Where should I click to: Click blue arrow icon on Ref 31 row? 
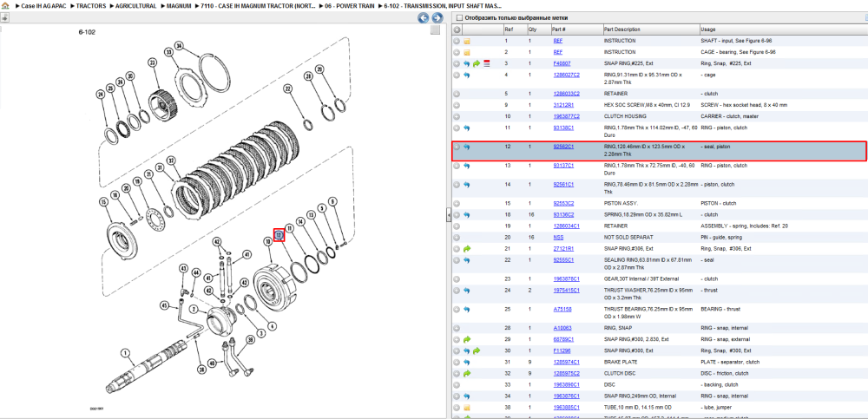coord(467,362)
